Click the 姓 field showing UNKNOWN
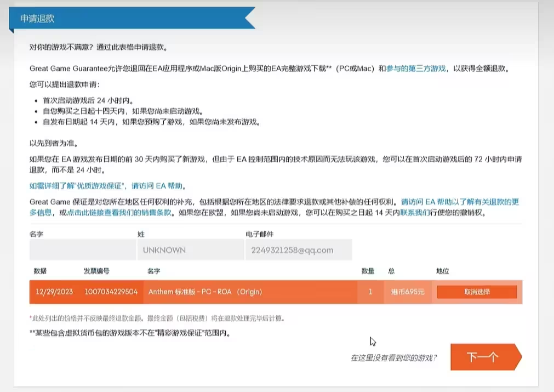 click(x=190, y=250)
